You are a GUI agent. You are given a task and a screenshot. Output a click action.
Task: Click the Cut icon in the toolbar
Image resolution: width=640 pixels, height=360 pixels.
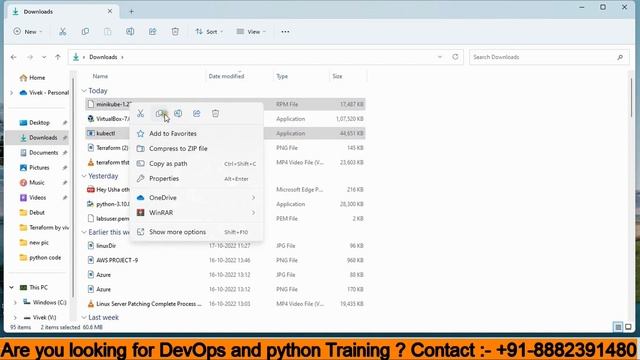[x=62, y=31]
